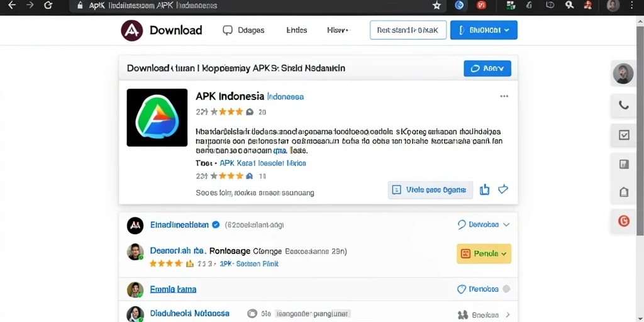Viewport: 644px width, 322px height.
Task: Click the profile photo in the right sidebar
Action: 623,74
